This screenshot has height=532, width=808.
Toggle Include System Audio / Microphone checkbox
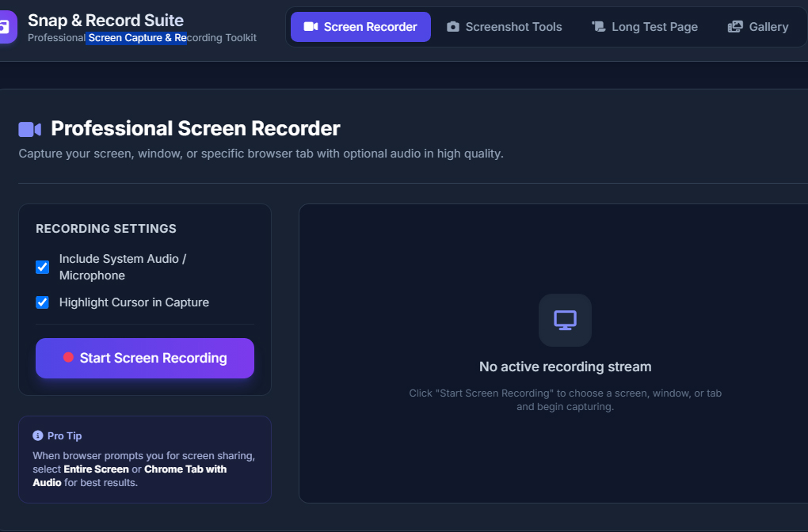pyautogui.click(x=42, y=268)
